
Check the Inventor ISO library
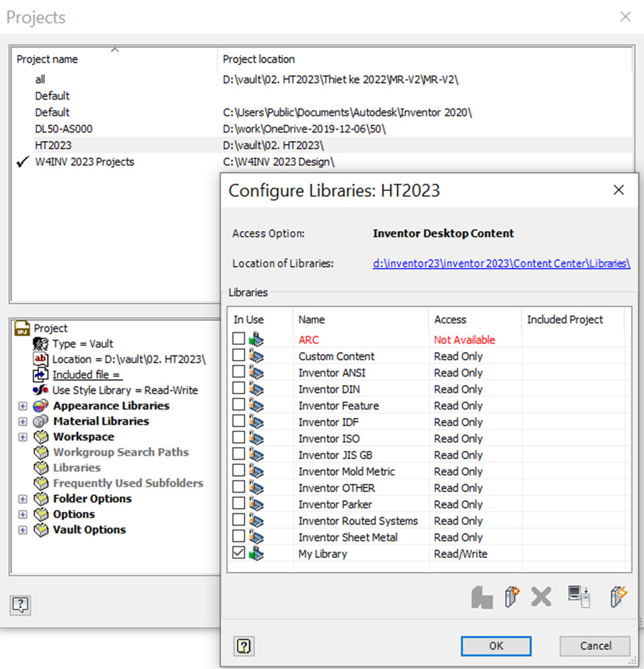click(238, 437)
